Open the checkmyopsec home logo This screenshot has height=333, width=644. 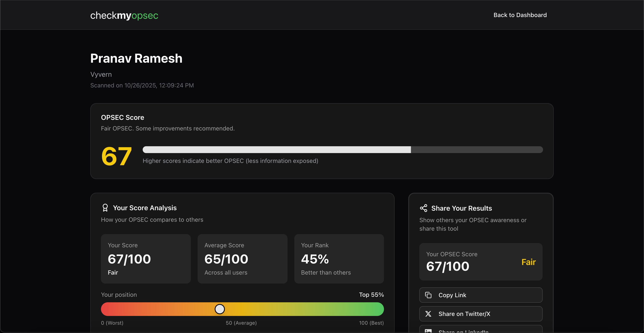pos(124,15)
